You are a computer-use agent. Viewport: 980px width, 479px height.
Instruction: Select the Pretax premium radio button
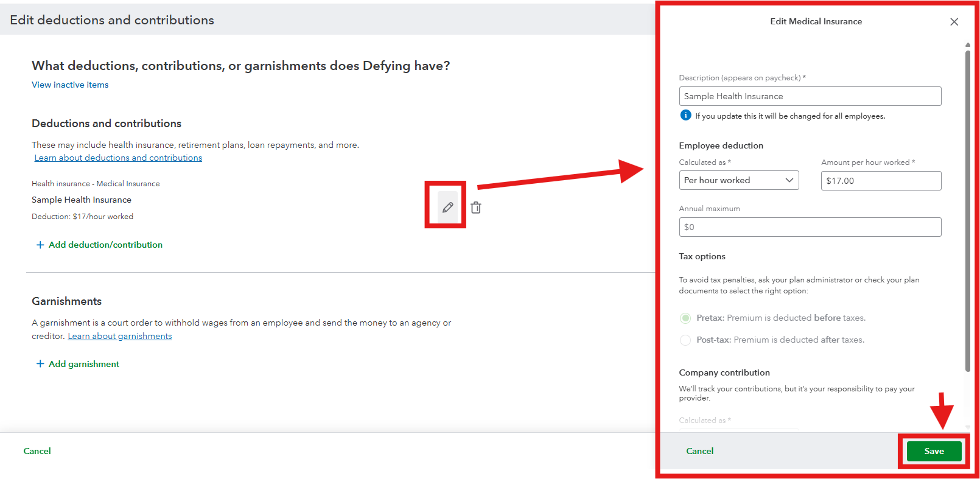685,318
